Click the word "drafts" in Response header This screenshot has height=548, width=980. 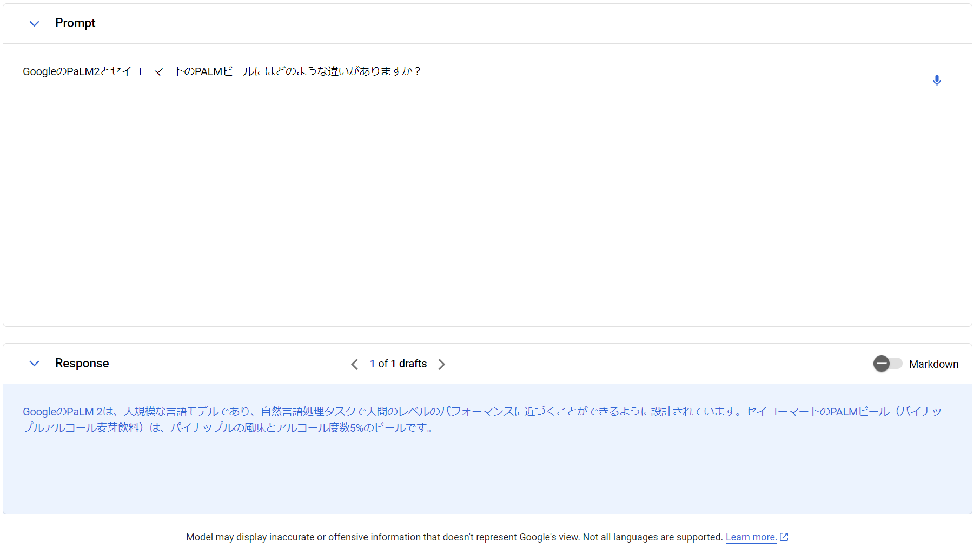pos(413,364)
